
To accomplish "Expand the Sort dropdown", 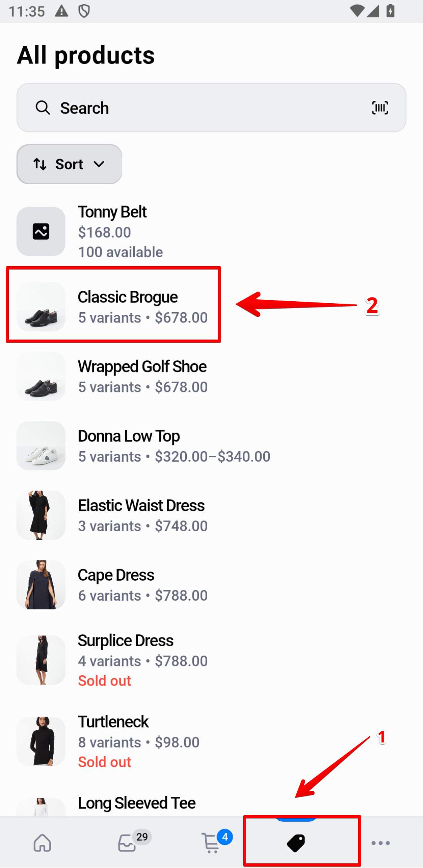I will tap(69, 164).
